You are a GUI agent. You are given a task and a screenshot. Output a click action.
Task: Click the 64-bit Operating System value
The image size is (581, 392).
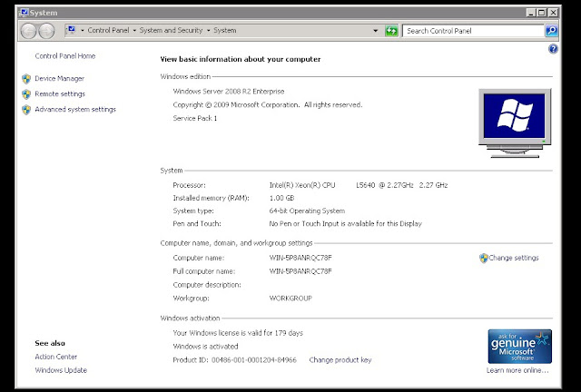tap(307, 211)
